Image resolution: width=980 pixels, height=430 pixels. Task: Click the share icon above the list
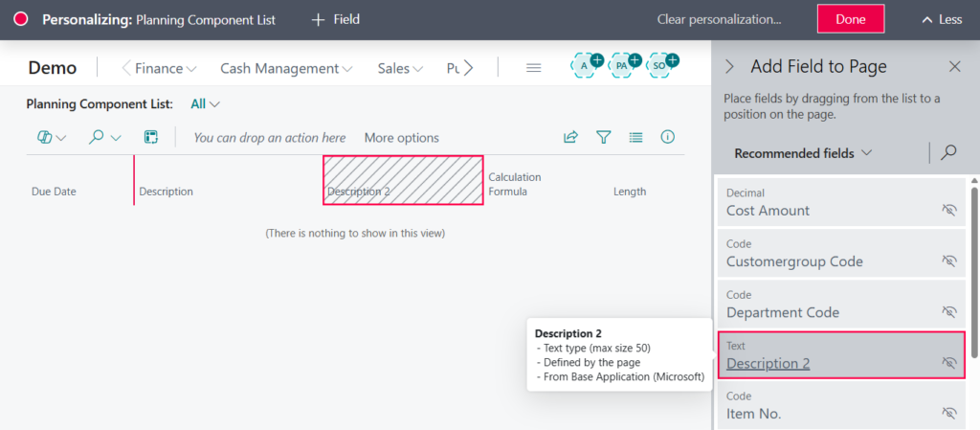570,137
